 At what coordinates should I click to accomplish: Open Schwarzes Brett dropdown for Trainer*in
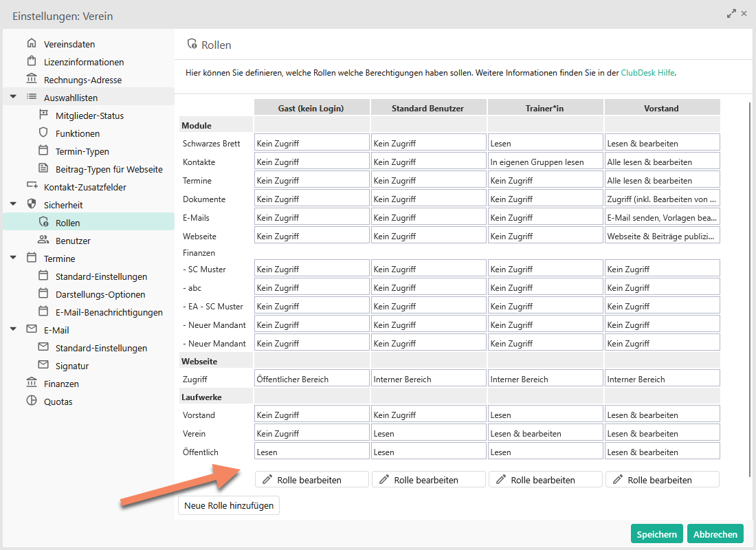coord(545,143)
